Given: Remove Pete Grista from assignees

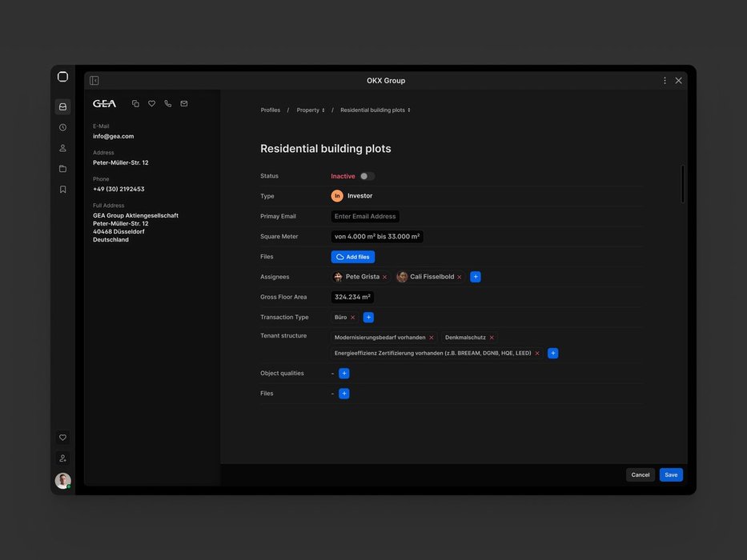Looking at the screenshot, I should (384, 278).
